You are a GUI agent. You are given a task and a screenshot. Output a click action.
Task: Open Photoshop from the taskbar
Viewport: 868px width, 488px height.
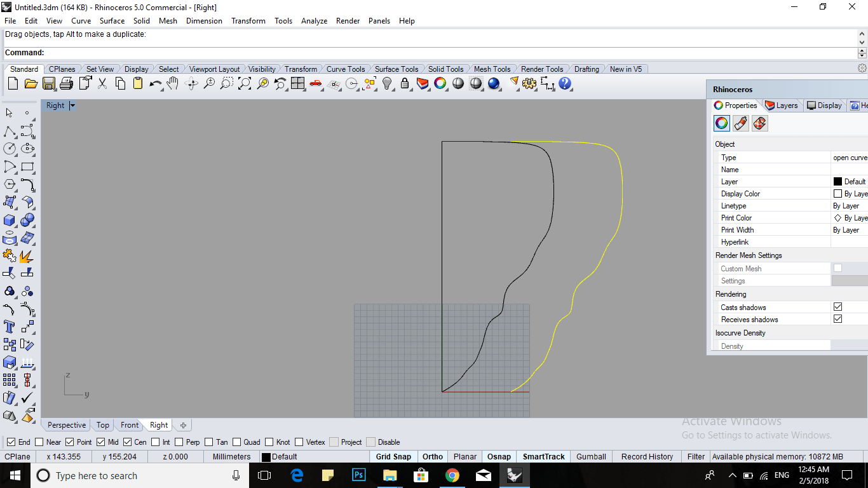click(358, 475)
